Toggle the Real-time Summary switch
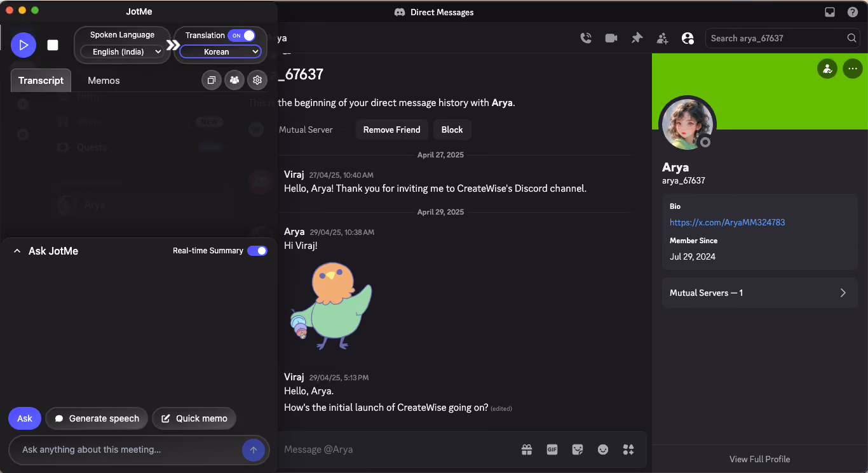868x473 pixels. point(257,251)
